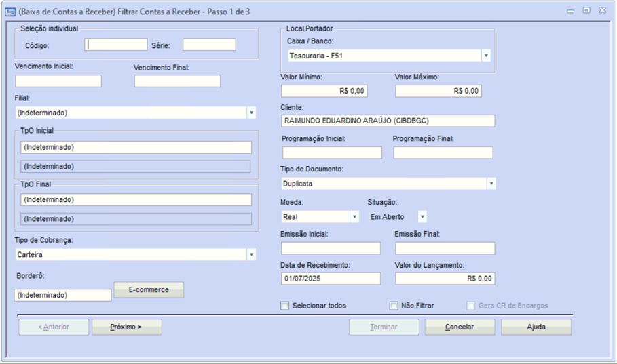Click the Cancelar button

pyautogui.click(x=460, y=327)
